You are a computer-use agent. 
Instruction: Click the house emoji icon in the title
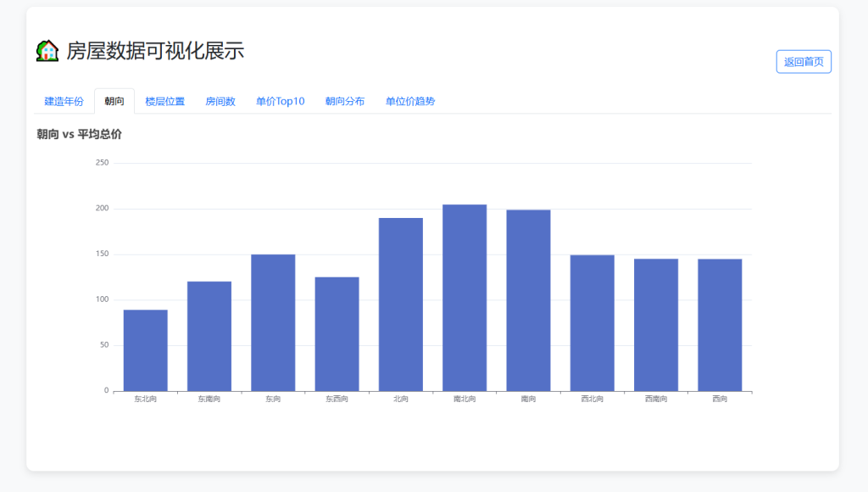(x=47, y=51)
